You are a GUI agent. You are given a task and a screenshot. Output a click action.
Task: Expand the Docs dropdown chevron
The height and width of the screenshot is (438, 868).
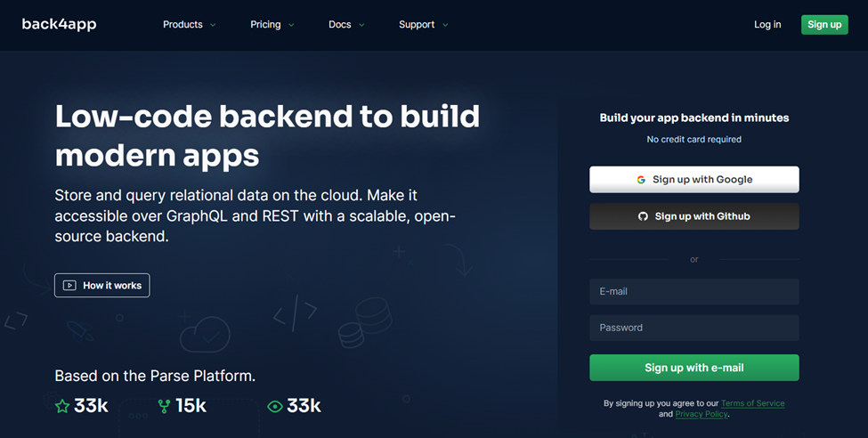[x=361, y=25]
